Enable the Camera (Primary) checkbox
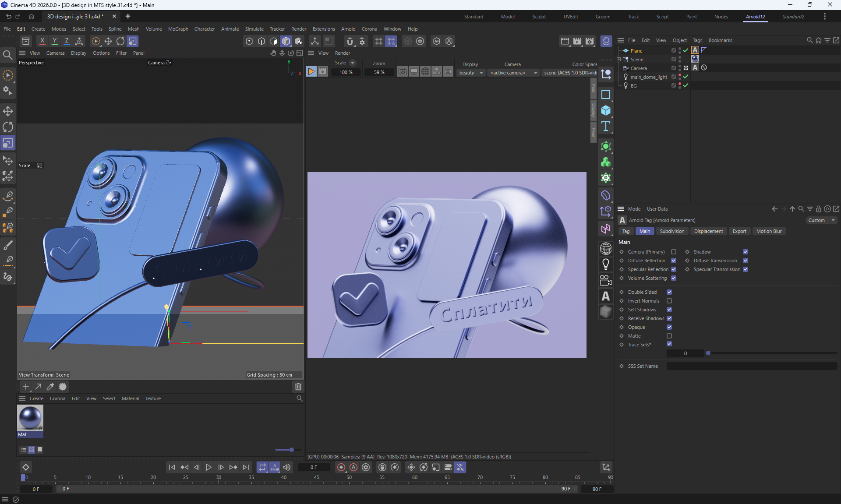 pos(674,252)
